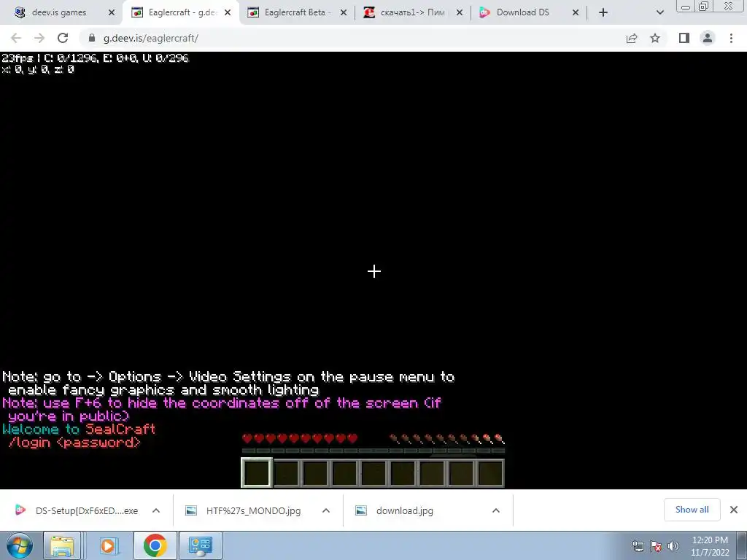Open the control panel taskbar app
This screenshot has width=747, height=560.
click(200, 545)
